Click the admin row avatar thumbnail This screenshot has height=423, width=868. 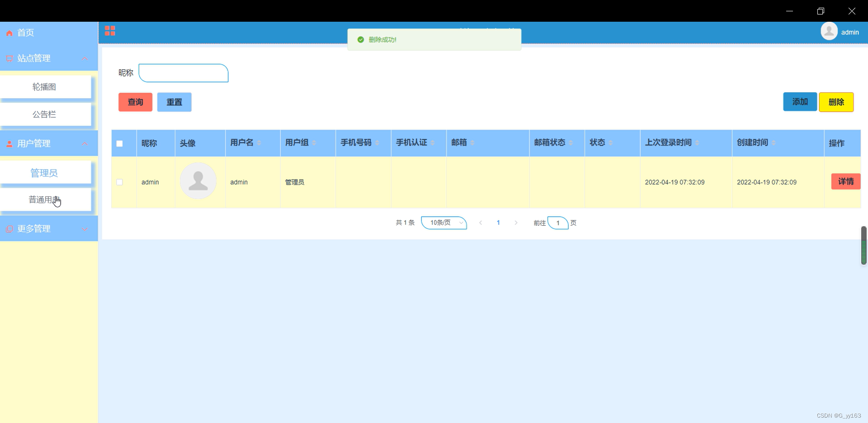(198, 181)
